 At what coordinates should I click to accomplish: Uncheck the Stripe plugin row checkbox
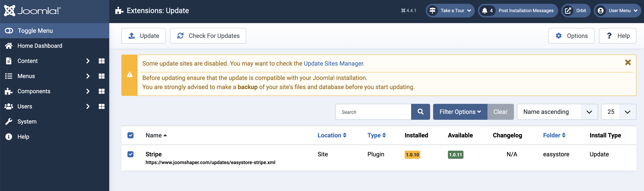[130, 154]
